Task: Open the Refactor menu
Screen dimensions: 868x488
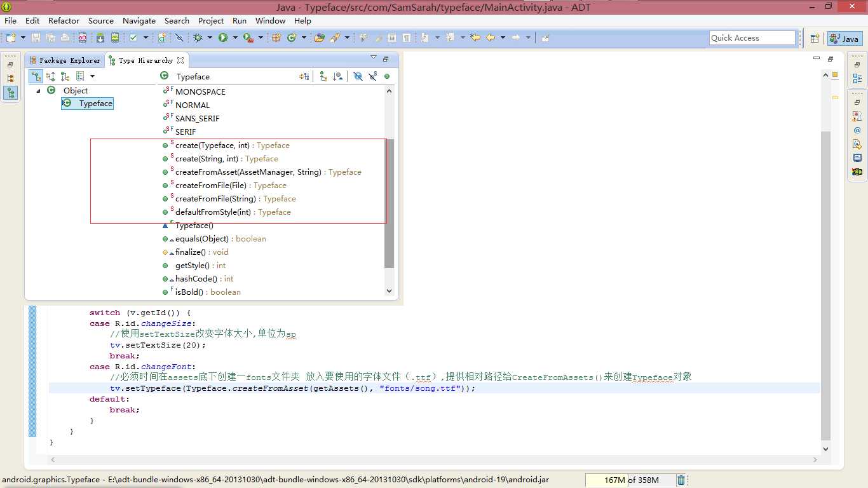Action: point(64,21)
